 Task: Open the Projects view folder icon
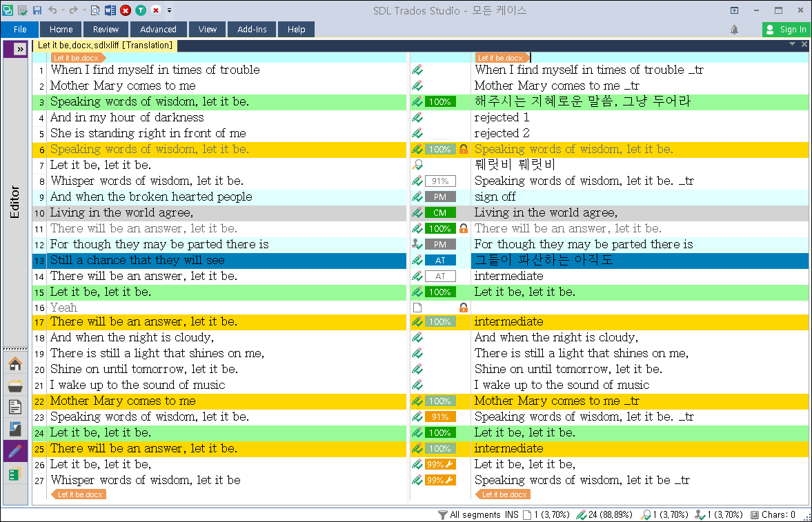[x=15, y=385]
